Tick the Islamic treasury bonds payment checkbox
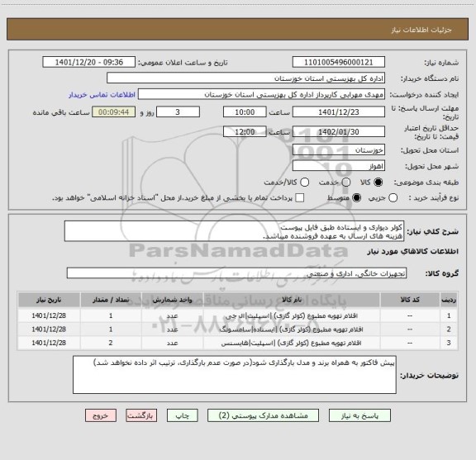The width and height of the screenshot is (476, 460). (x=300, y=198)
